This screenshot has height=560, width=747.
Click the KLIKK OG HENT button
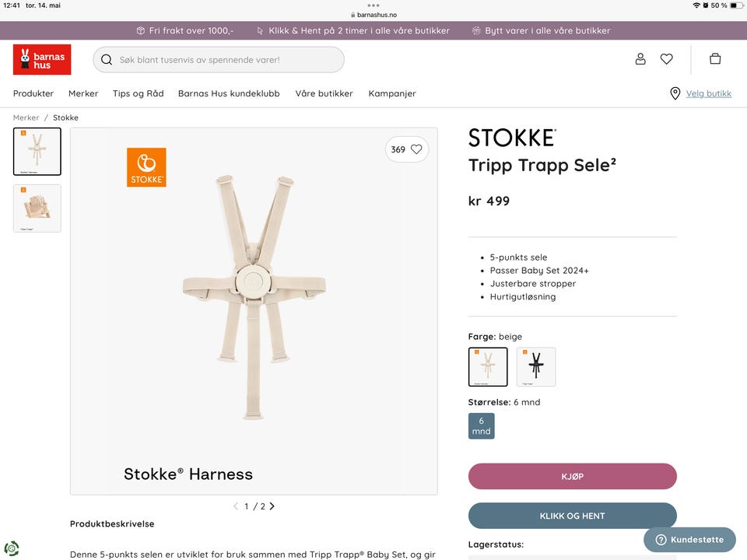[x=572, y=516]
